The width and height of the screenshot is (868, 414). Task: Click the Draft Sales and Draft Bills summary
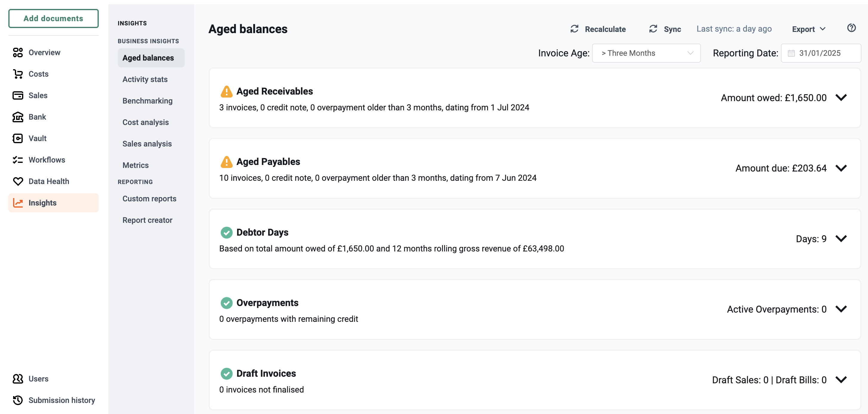[769, 380]
